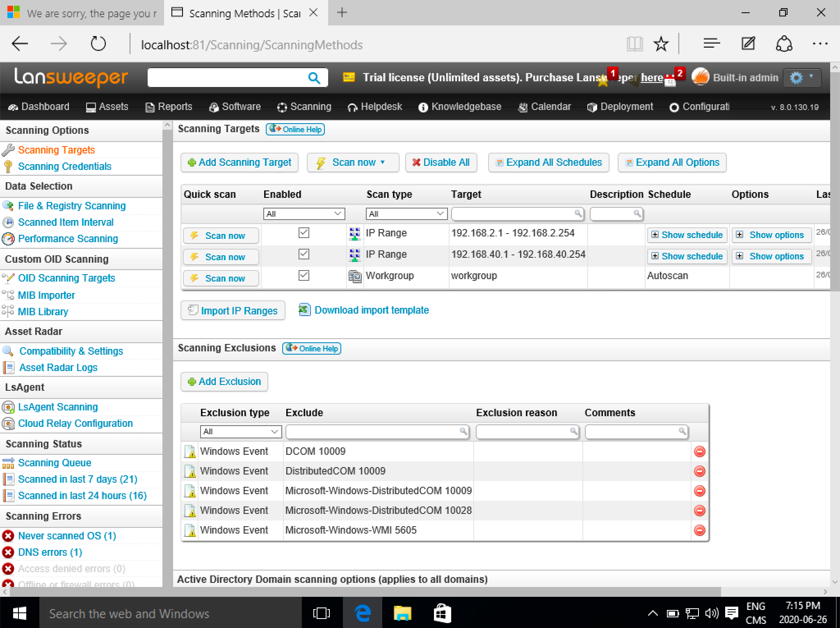Click the Lansweeper search input field
The image size is (840, 628).
[x=228, y=78]
